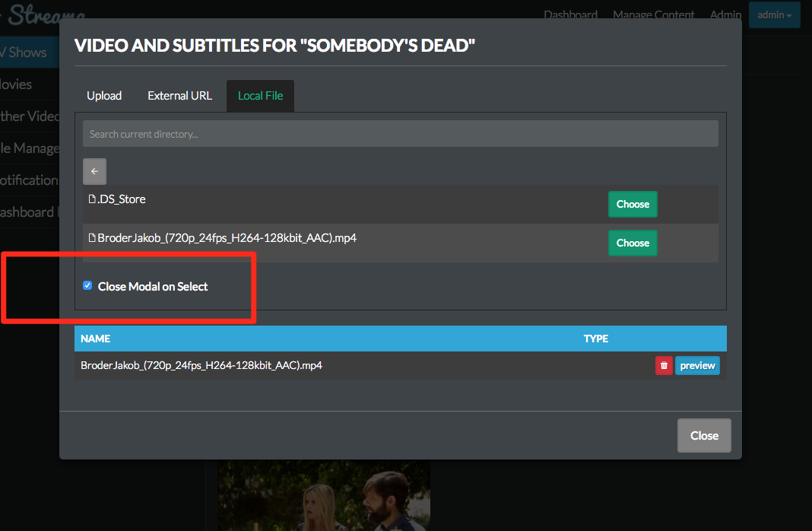812x531 pixels.
Task: Click the search current directory field
Action: click(401, 133)
